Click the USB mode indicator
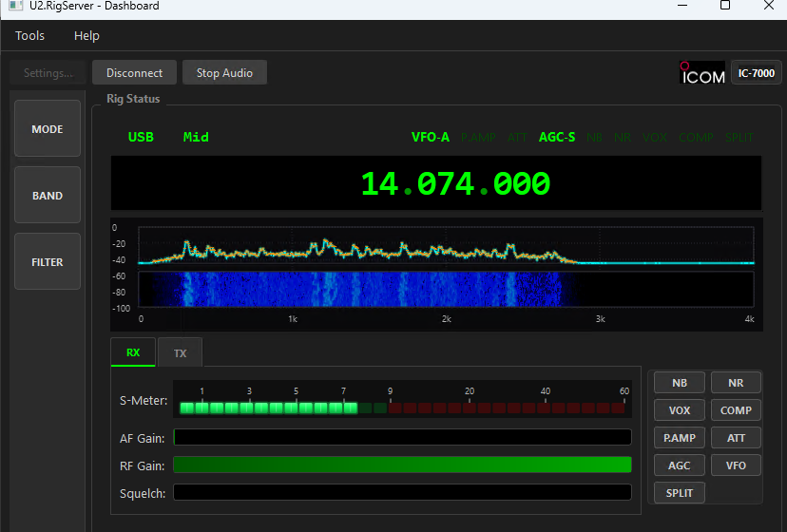787x532 pixels. click(141, 137)
